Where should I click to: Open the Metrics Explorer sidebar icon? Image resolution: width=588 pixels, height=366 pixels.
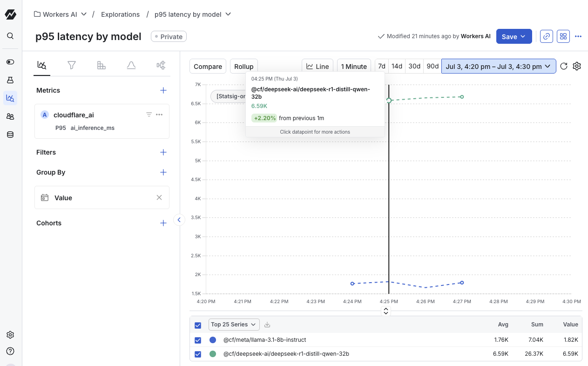[10, 98]
